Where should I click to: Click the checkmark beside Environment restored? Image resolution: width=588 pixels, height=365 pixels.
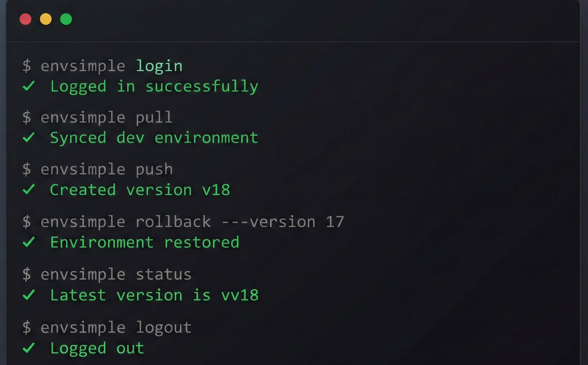29,242
